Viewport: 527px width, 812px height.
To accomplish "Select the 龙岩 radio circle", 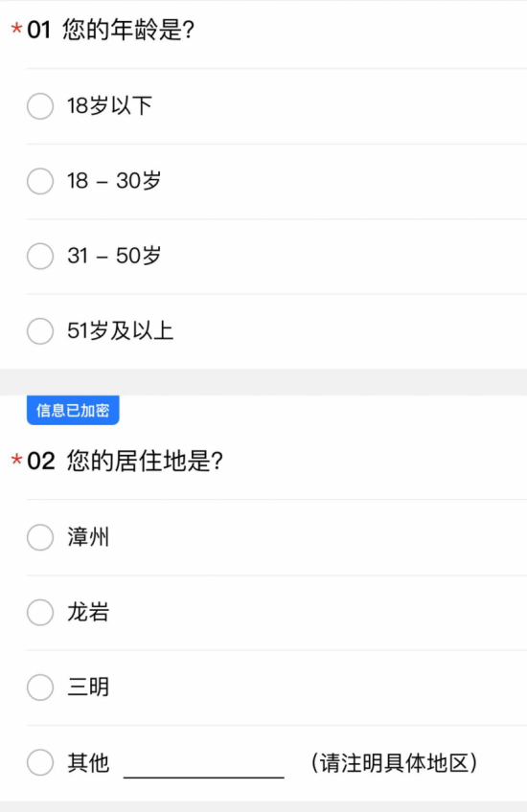I will pos(40,613).
